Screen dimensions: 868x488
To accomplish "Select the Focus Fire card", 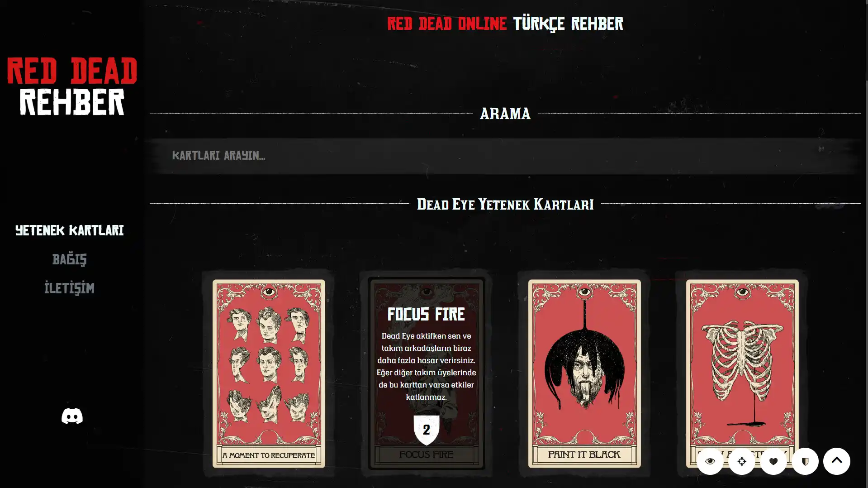I will 426,373.
